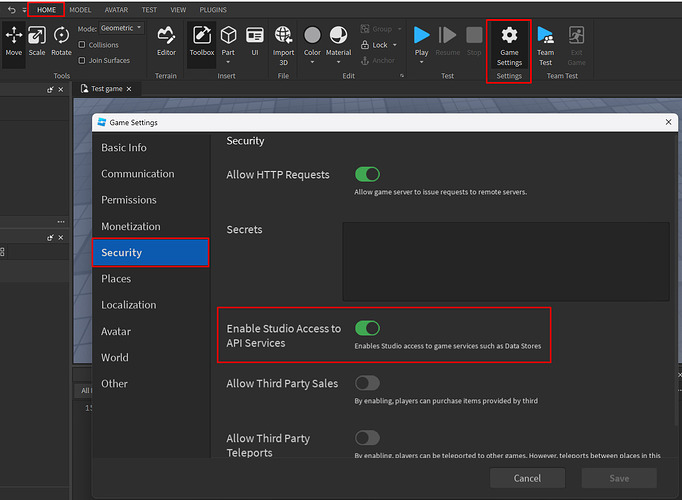Image resolution: width=682 pixels, height=500 pixels.
Task: Enable Allow Third Party Sales
Action: pyautogui.click(x=367, y=383)
